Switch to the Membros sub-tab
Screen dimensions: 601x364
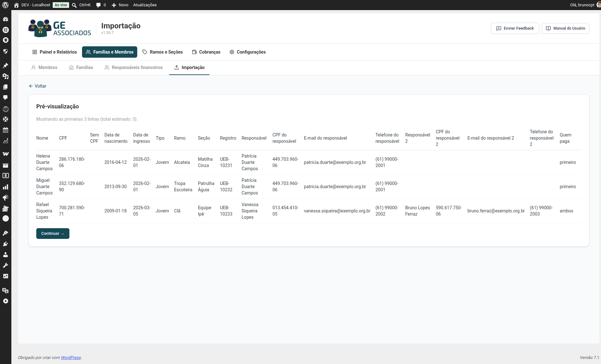click(44, 67)
